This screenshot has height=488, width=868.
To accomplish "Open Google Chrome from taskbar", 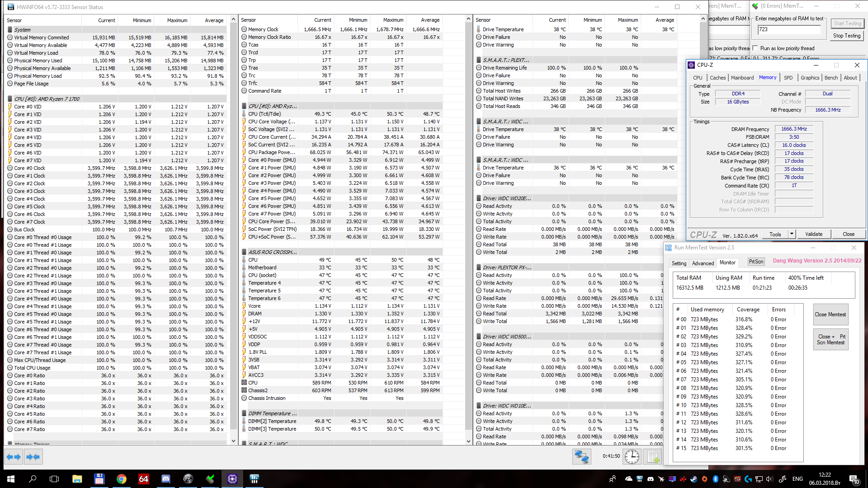I will tap(121, 479).
